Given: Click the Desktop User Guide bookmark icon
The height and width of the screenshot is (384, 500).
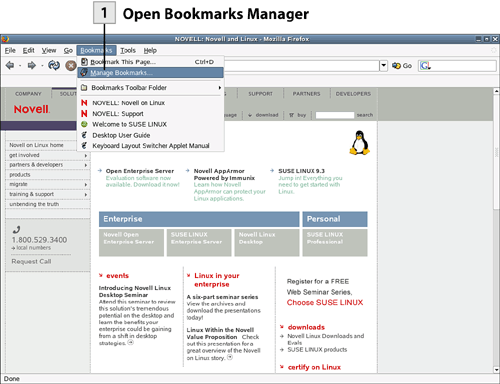Looking at the screenshot, I should pos(84,135).
